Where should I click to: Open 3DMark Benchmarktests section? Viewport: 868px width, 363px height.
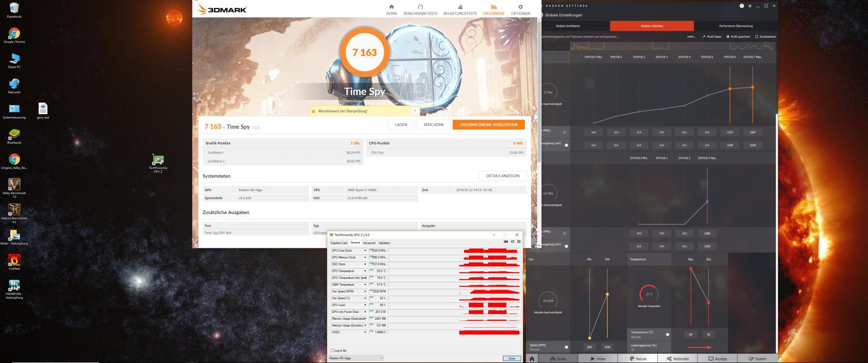420,10
